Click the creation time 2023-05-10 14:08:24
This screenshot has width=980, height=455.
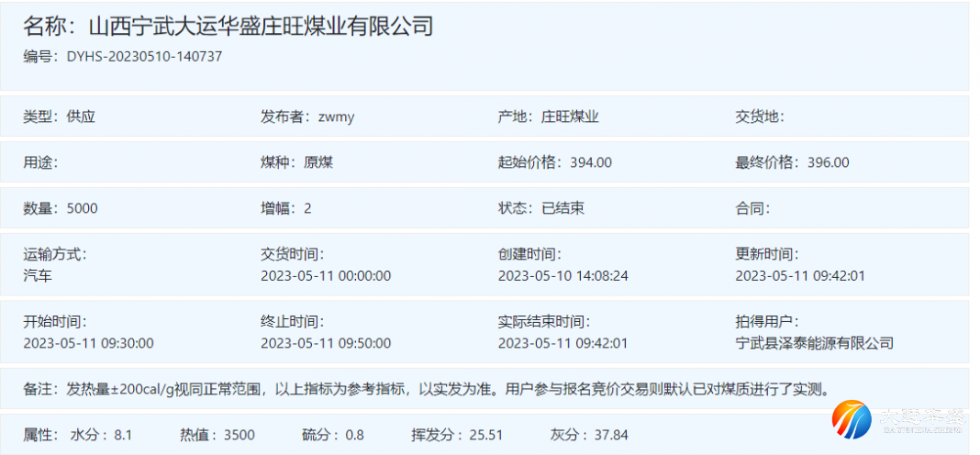coord(562,275)
